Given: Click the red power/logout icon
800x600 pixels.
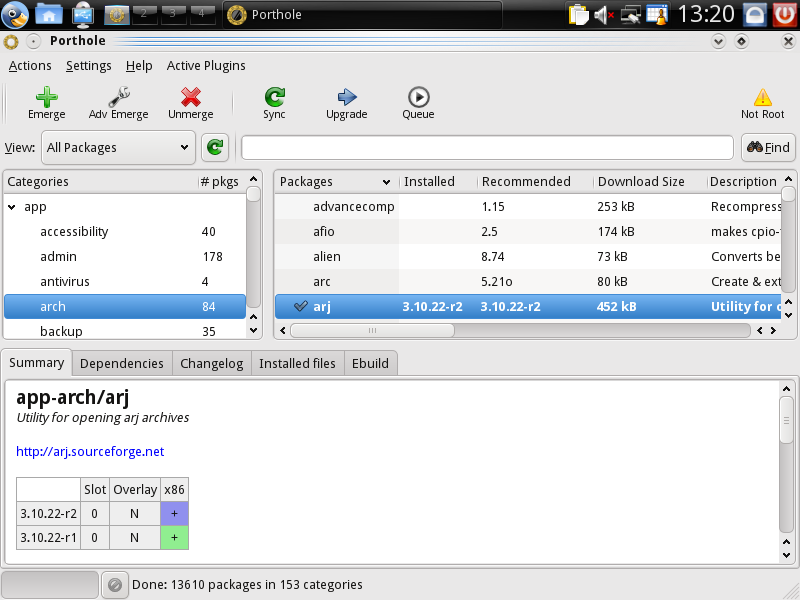Looking at the screenshot, I should point(785,14).
